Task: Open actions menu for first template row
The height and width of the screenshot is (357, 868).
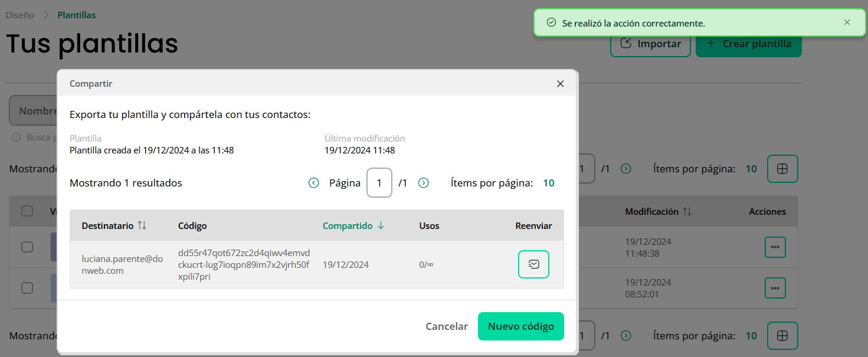Action: coord(775,247)
